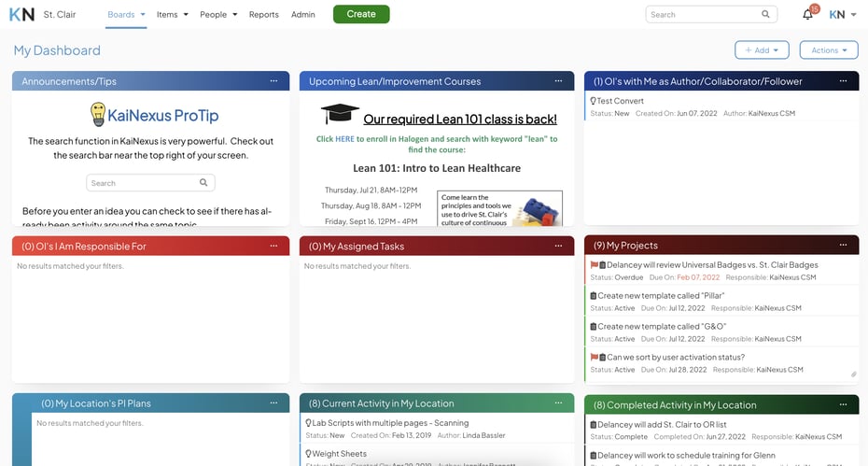Click lightbulb icon beside Lab Scripts item
The height and width of the screenshot is (466, 868).
click(x=308, y=423)
